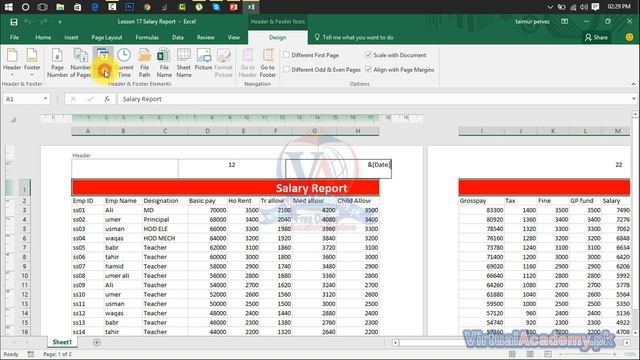
Task: Enable Different First Page checkbox
Action: (287, 55)
